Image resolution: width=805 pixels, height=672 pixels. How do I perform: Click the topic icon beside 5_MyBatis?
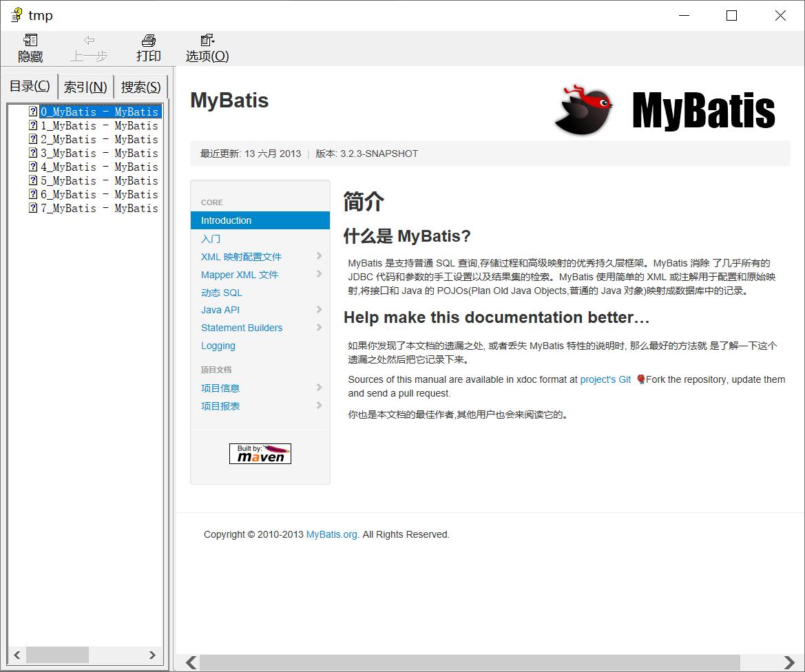pyautogui.click(x=33, y=180)
